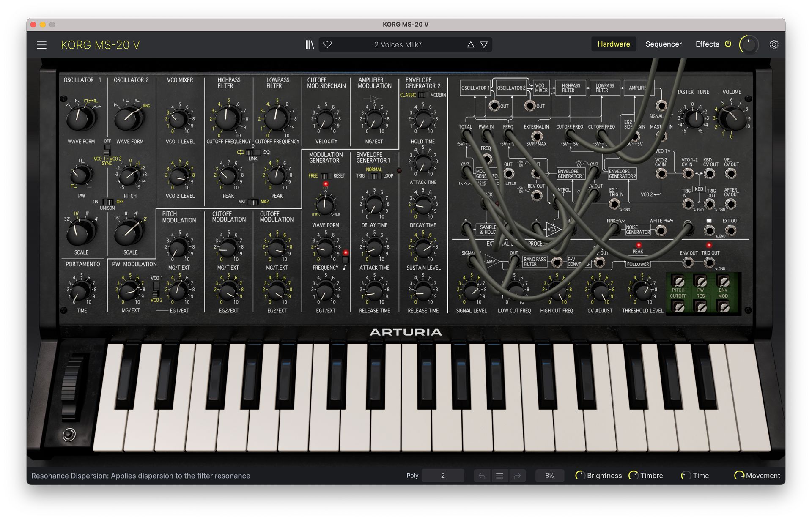This screenshot has height=520, width=812.
Task: Click the Volume knob on the panel
Action: (732, 118)
